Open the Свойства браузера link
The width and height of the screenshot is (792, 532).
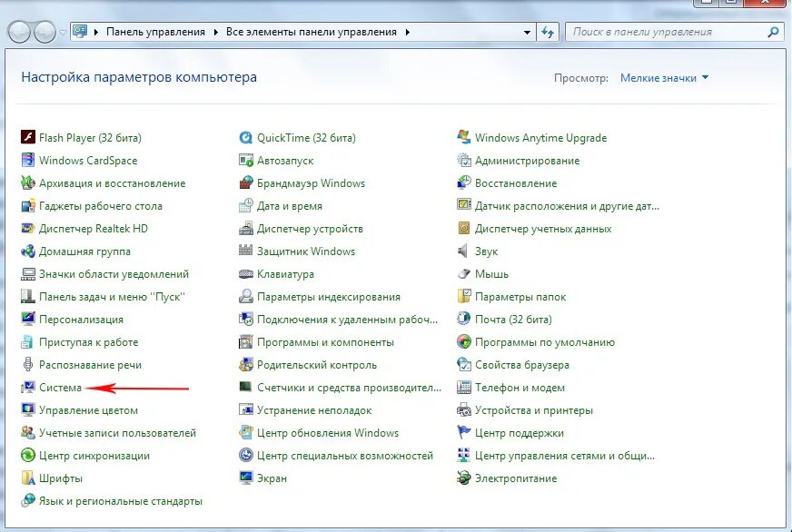(x=521, y=365)
